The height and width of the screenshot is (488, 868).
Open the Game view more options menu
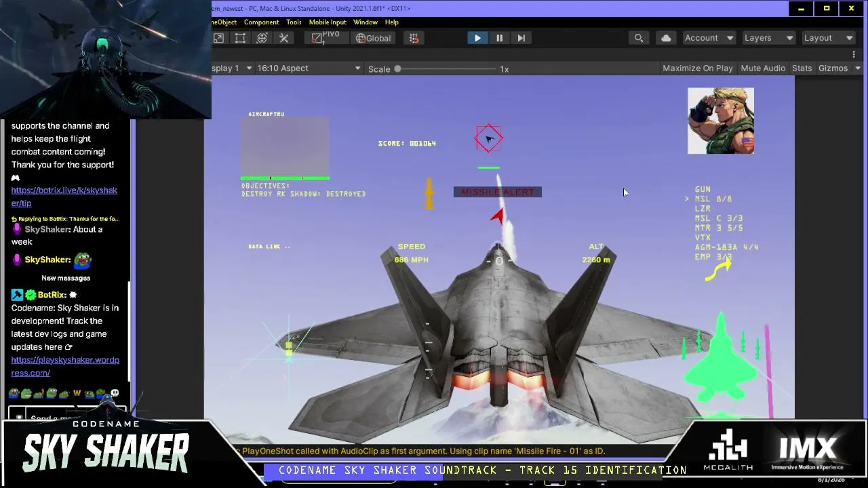point(854,54)
